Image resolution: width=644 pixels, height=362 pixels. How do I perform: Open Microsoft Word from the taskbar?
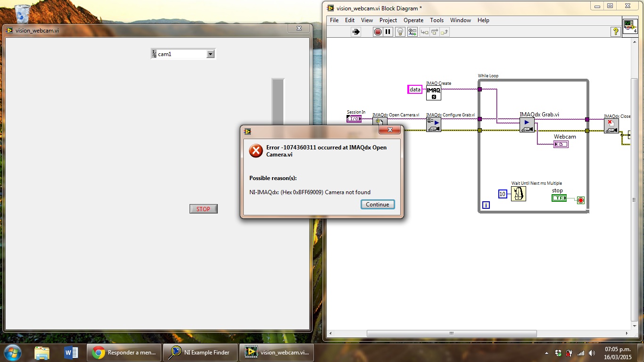pyautogui.click(x=71, y=352)
